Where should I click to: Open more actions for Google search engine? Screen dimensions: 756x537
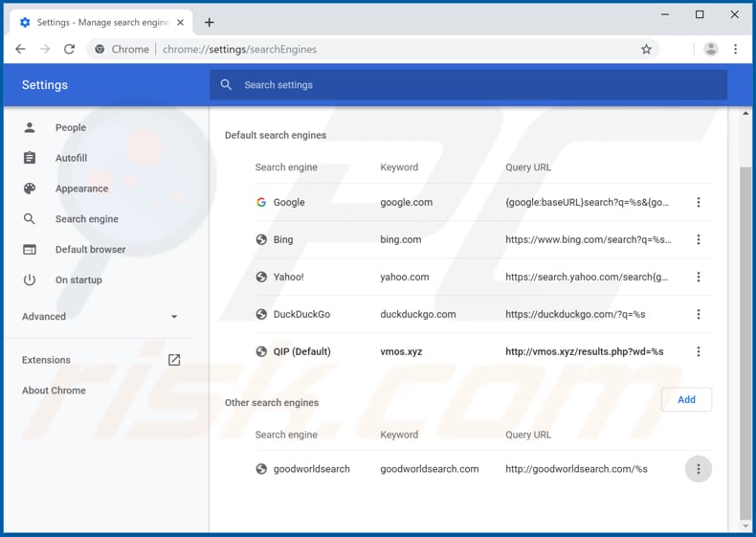click(x=699, y=202)
